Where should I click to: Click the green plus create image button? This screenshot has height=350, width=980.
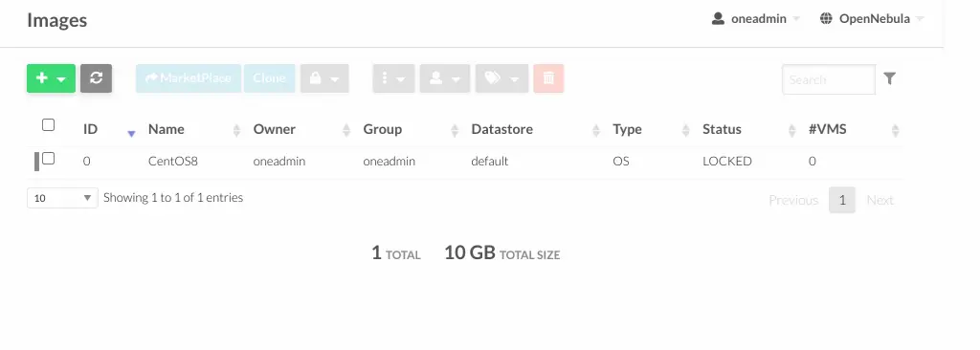pos(51,78)
